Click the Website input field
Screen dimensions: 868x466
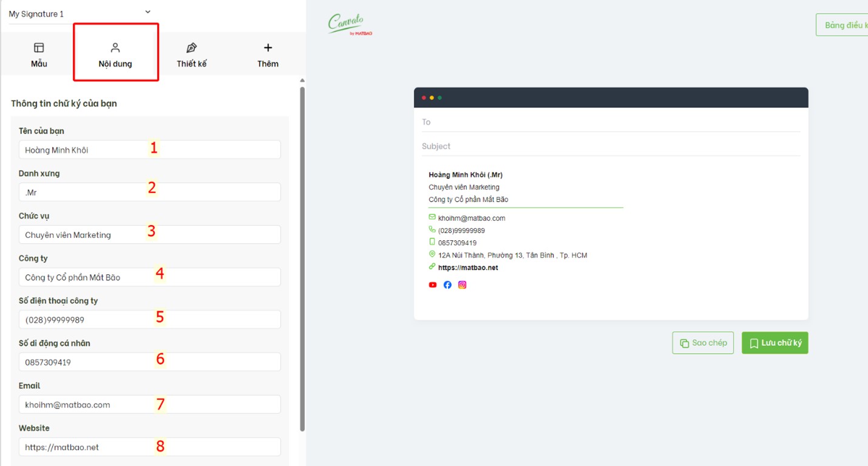[149, 447]
